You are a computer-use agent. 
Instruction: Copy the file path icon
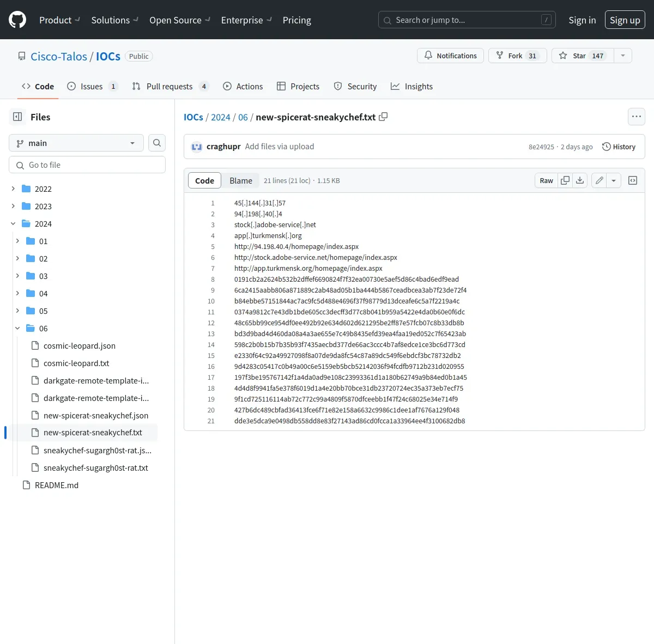383,117
